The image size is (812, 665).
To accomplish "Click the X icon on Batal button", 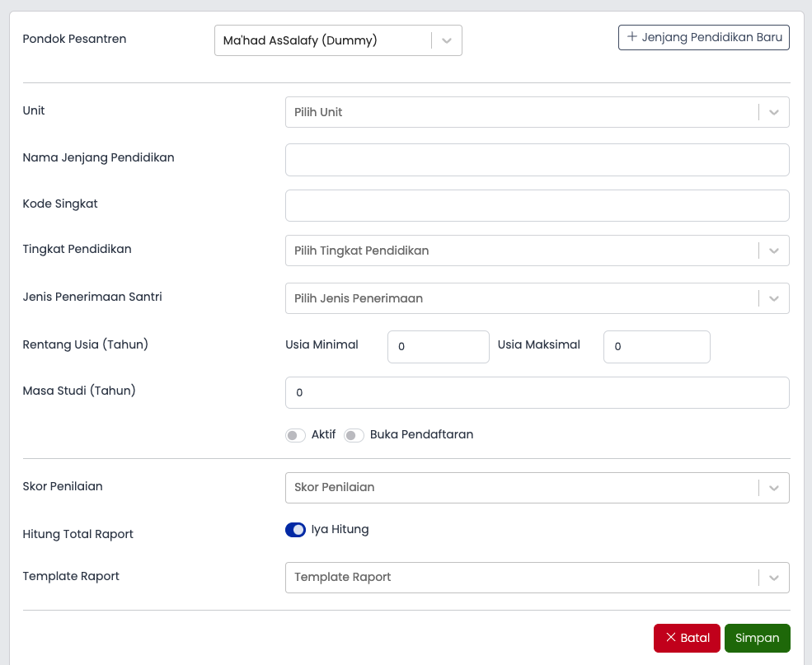I will pyautogui.click(x=671, y=638).
